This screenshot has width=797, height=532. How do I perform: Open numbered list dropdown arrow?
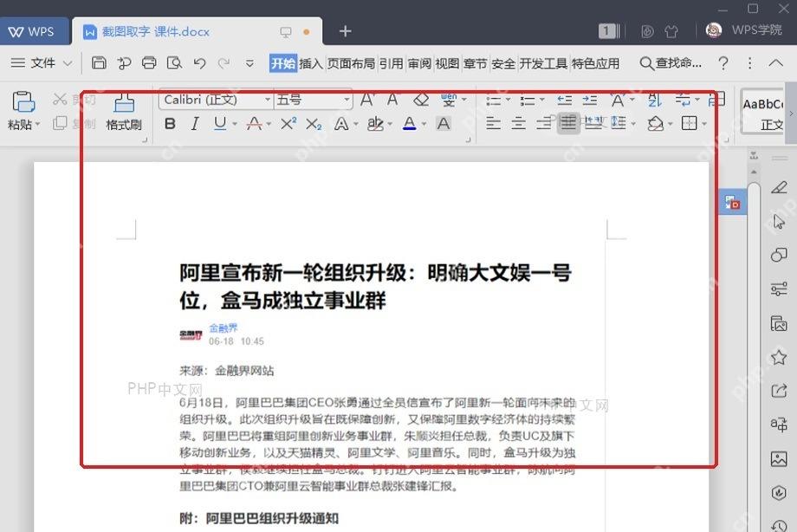click(541, 100)
